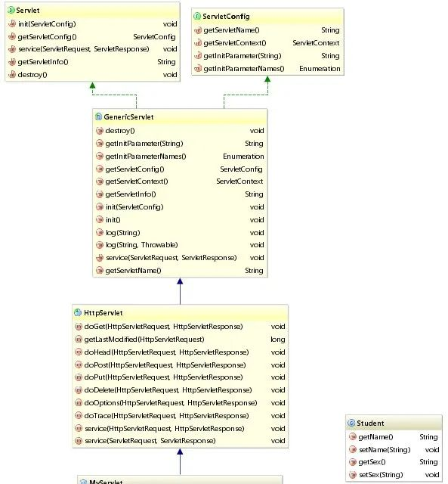Select GenericServlet getInitParameterNames() row

180,157
